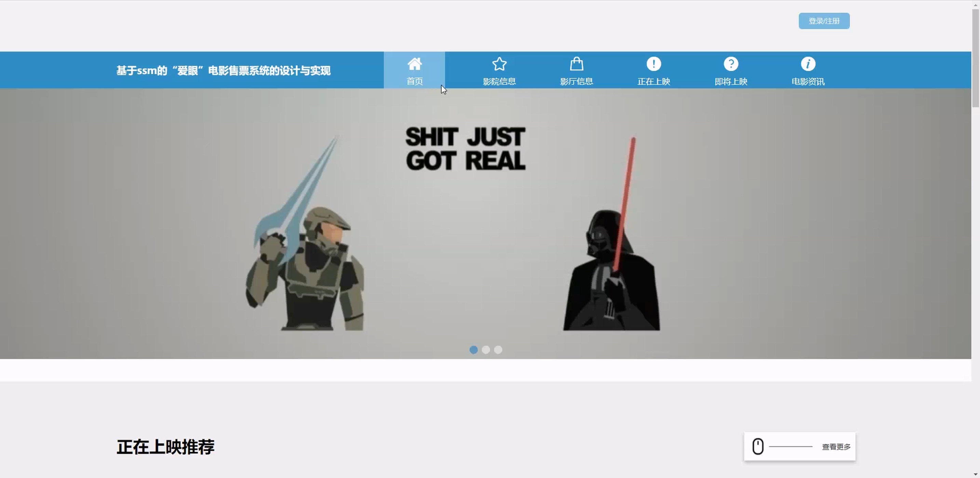Click the star icon for 影院信息
Viewport: 980px width, 478px height.
pos(499,64)
